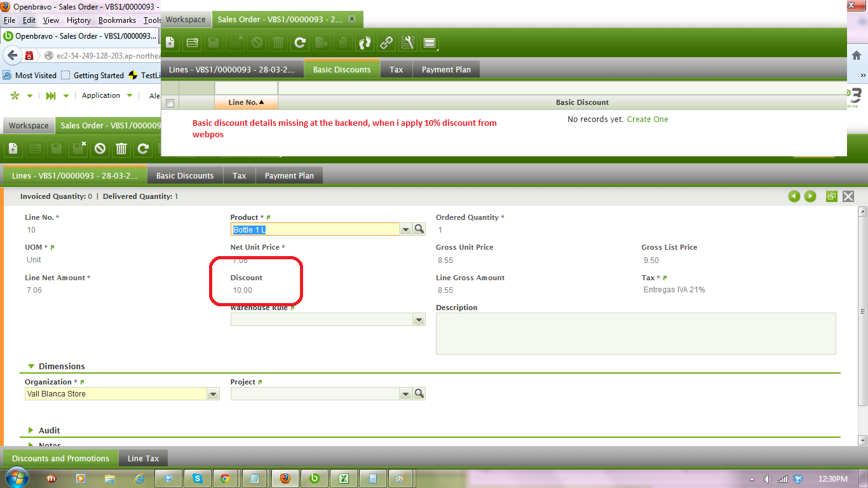868x488 pixels.
Task: Open the audit trail footprints icon in inset toolbar
Action: coord(365,43)
